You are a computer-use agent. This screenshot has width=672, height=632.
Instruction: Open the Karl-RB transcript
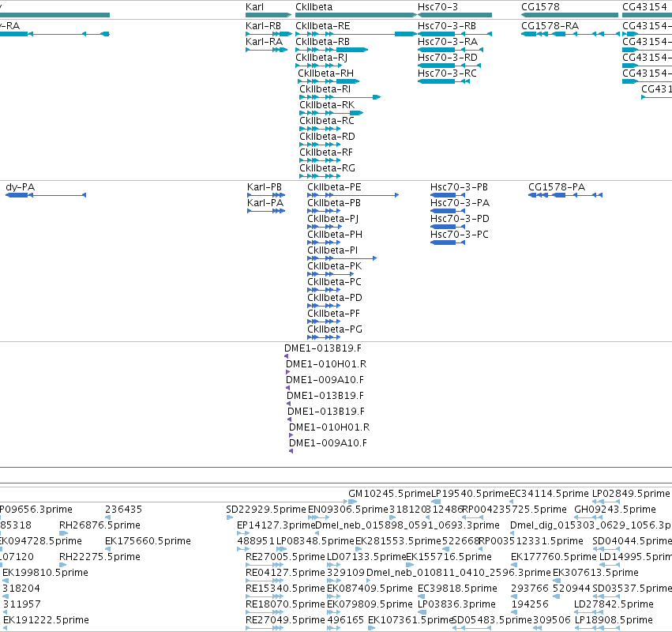point(263,26)
